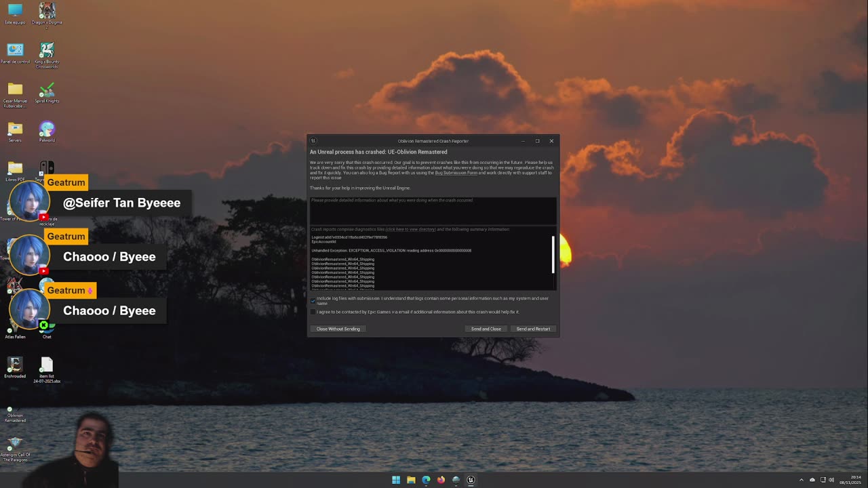The height and width of the screenshot is (488, 868).
Task: Launch the Enshrouded desktop shortcut
Action: coord(15,368)
